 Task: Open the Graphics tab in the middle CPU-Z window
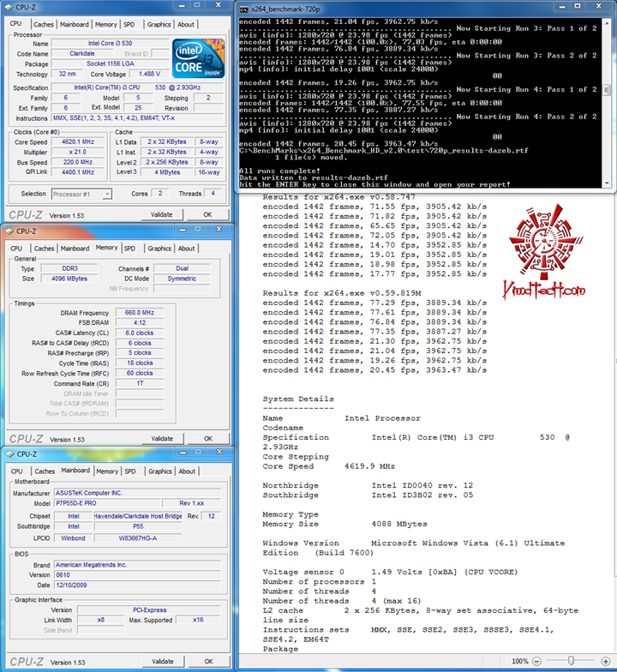coord(159,249)
